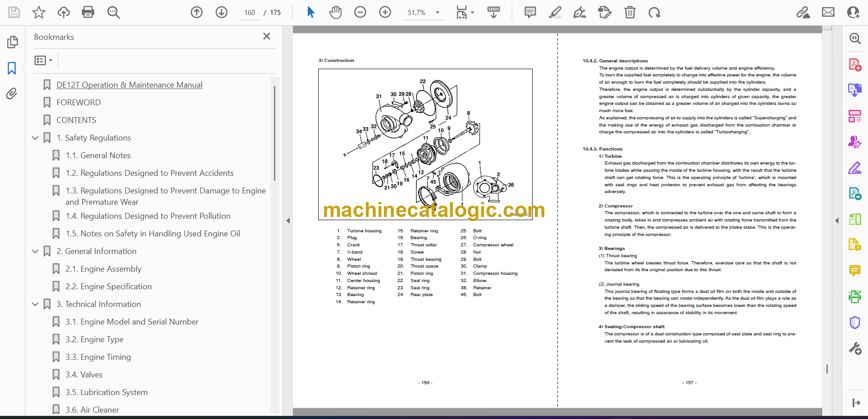Image resolution: width=868 pixels, height=419 pixels.
Task: Toggle the Page Thumbnails panel
Action: pos(12,42)
